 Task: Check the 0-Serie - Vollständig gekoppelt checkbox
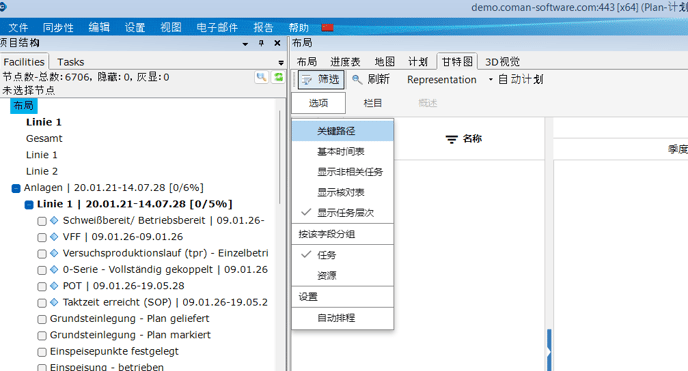click(x=42, y=270)
